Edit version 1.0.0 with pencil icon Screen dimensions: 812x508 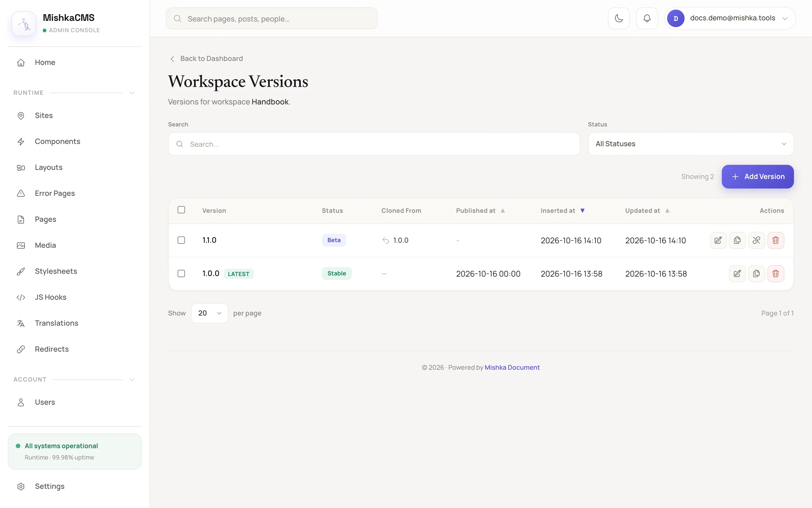737,273
